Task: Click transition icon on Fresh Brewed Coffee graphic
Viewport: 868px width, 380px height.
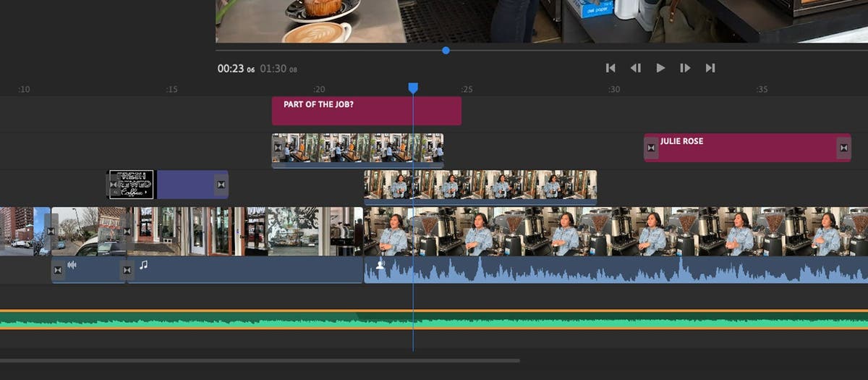Action: click(x=114, y=185)
